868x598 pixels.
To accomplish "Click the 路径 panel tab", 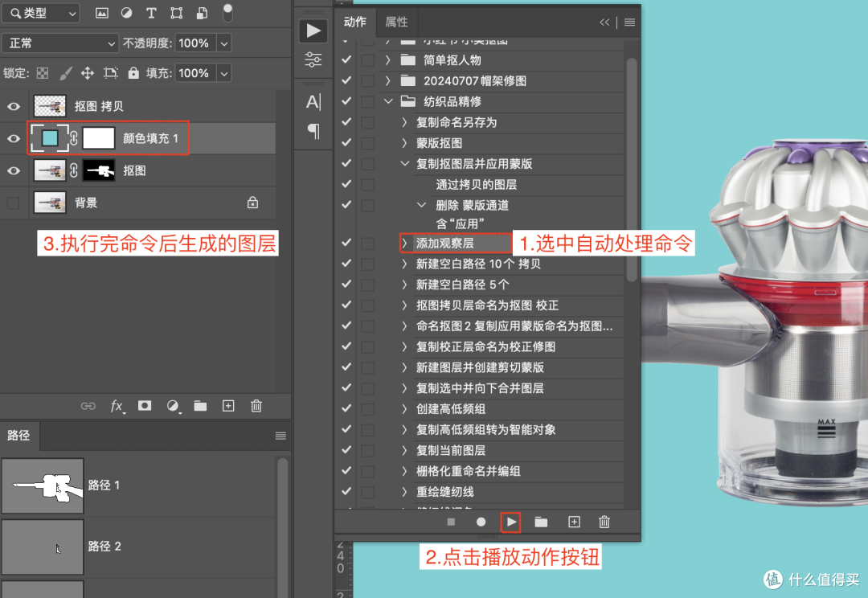I will coord(18,435).
